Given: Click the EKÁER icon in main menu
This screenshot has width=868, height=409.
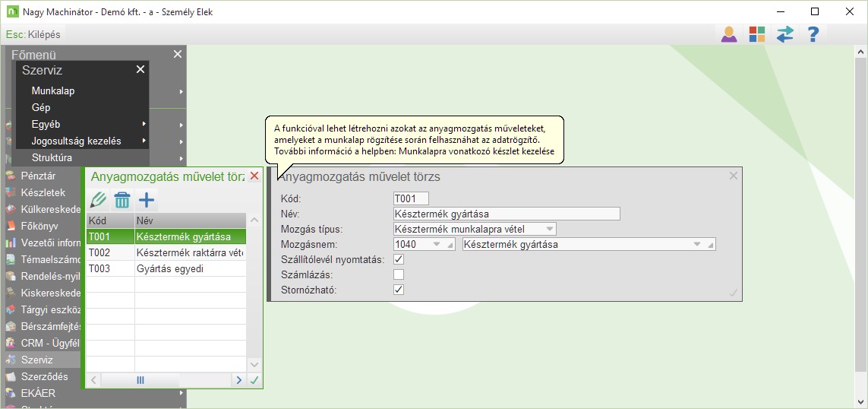Looking at the screenshot, I should pos(10,393).
